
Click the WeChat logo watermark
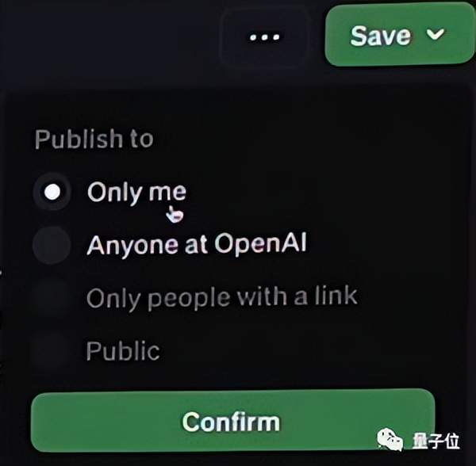(x=390, y=440)
